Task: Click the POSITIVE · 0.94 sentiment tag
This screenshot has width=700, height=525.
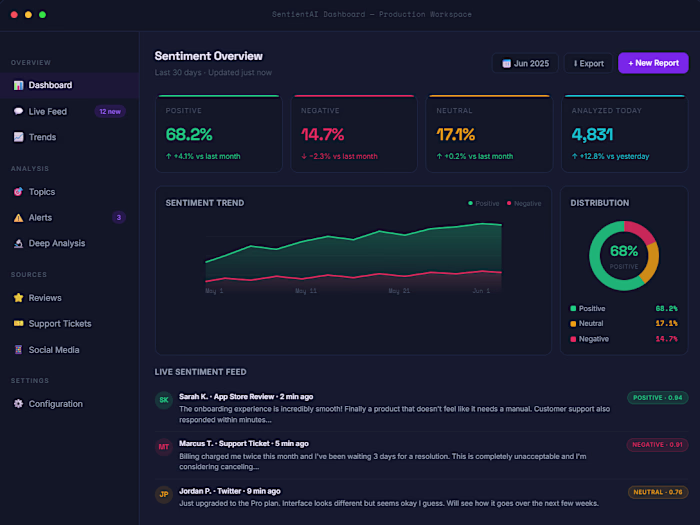Action: 658,397
